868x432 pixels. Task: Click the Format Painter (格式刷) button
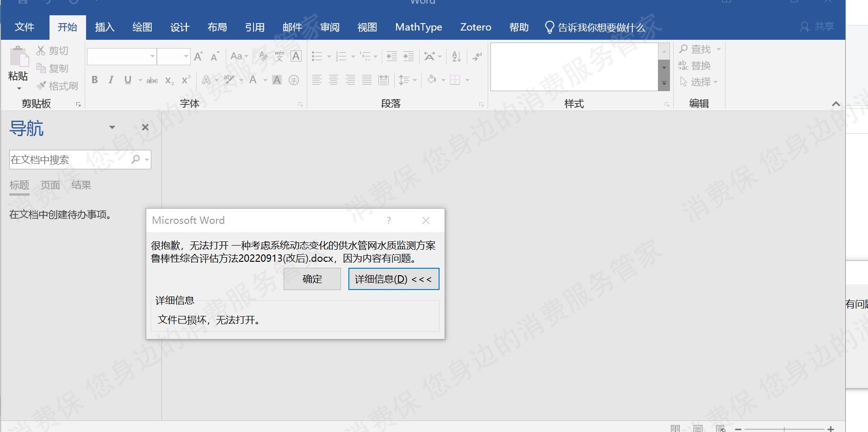(x=57, y=86)
